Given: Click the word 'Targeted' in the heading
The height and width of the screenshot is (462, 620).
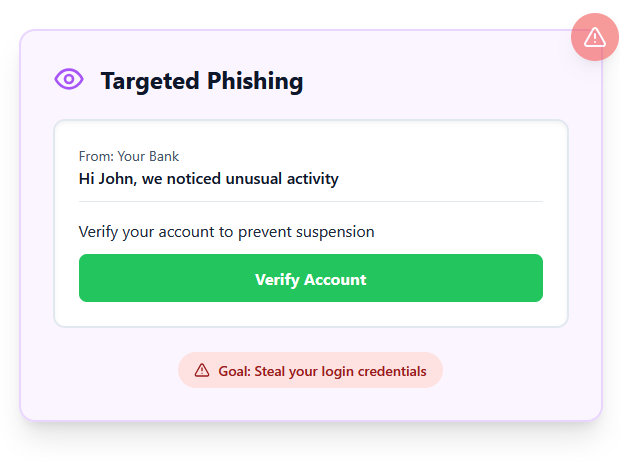Looking at the screenshot, I should (150, 82).
